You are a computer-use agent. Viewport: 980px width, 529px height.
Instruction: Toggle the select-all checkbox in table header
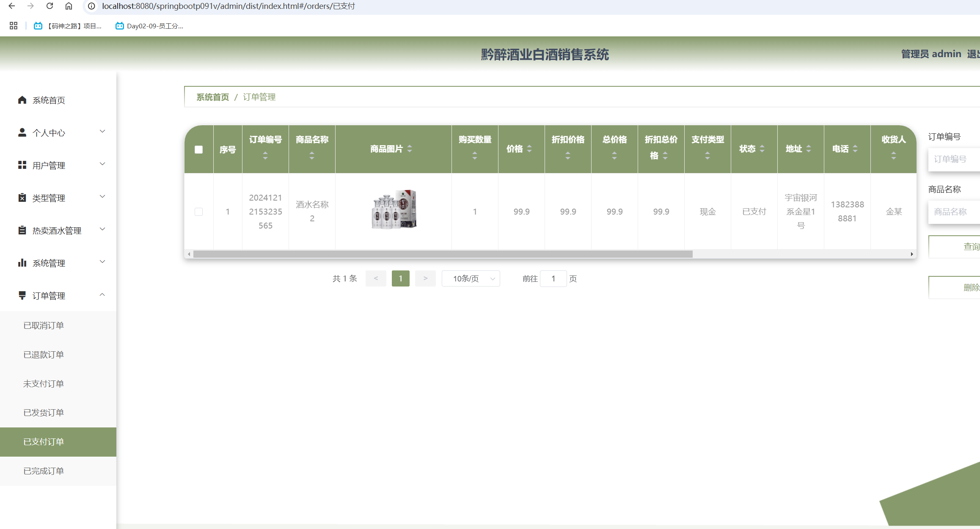pyautogui.click(x=198, y=149)
